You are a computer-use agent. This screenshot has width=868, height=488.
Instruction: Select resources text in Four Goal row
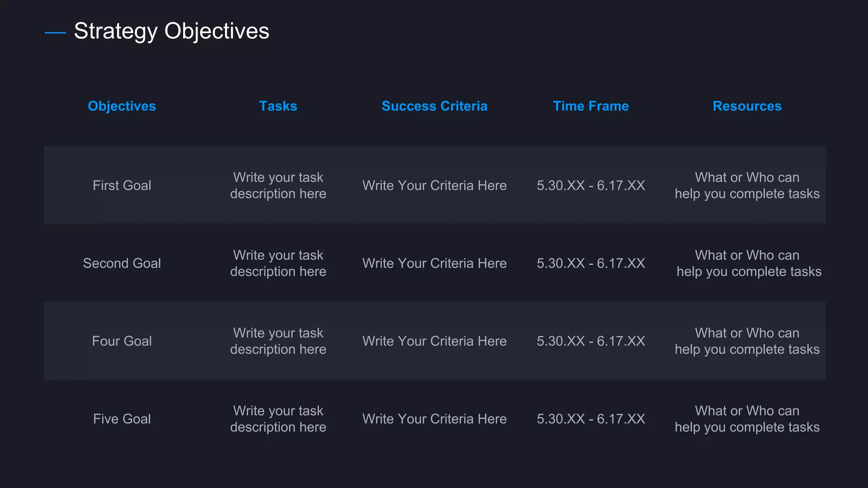tap(747, 341)
